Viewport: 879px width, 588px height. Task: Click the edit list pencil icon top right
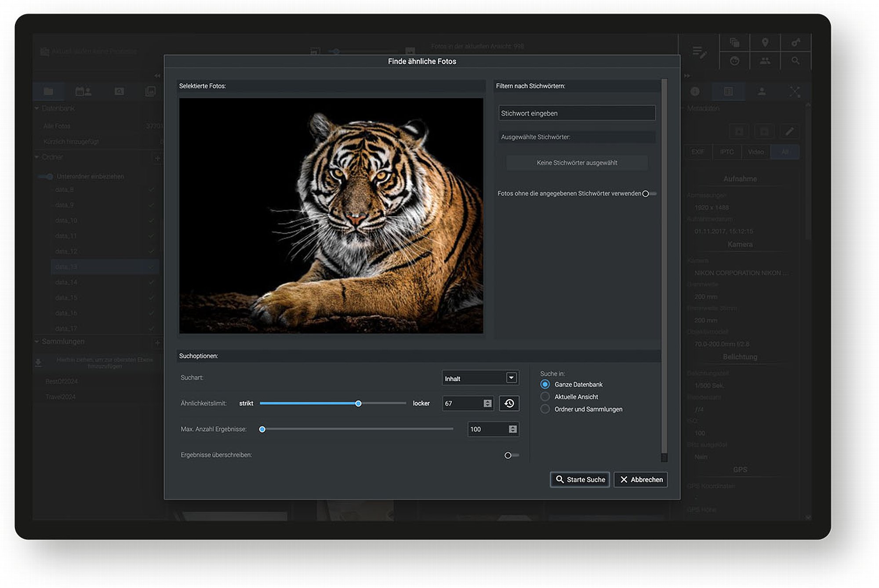tap(699, 52)
